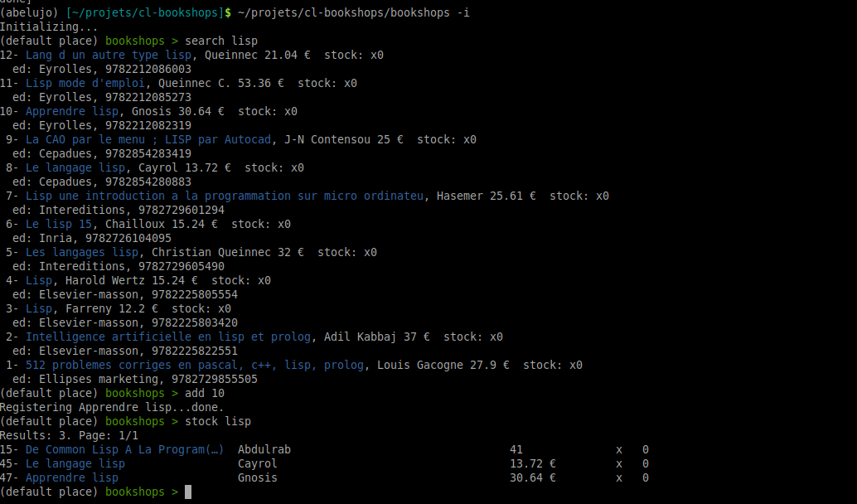The width and height of the screenshot is (857, 504).
Task: Click title 'Le lisp 15'
Action: 59,224
